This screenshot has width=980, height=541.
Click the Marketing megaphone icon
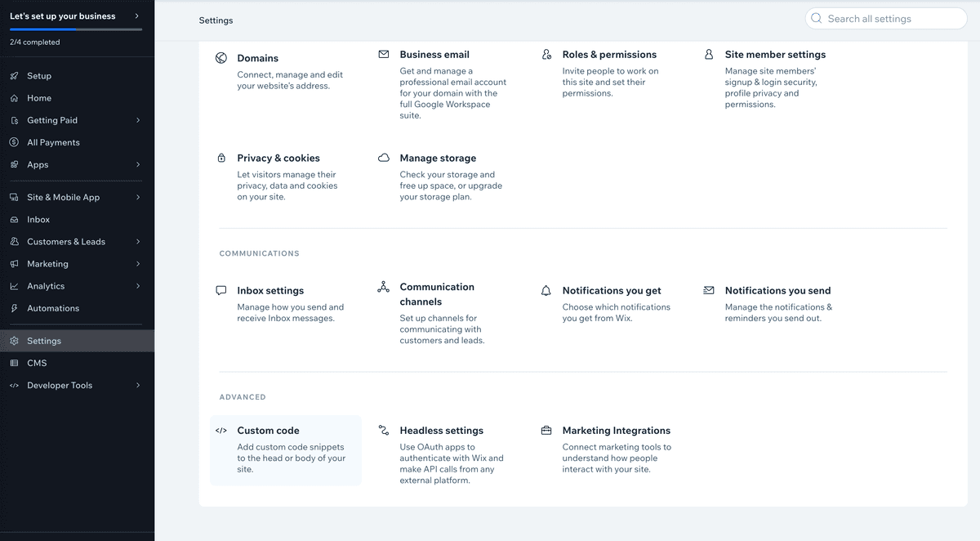click(14, 264)
